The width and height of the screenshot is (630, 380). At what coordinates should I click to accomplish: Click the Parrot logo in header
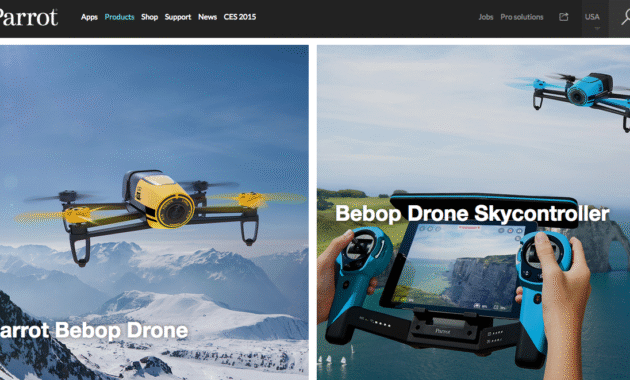[x=29, y=17]
